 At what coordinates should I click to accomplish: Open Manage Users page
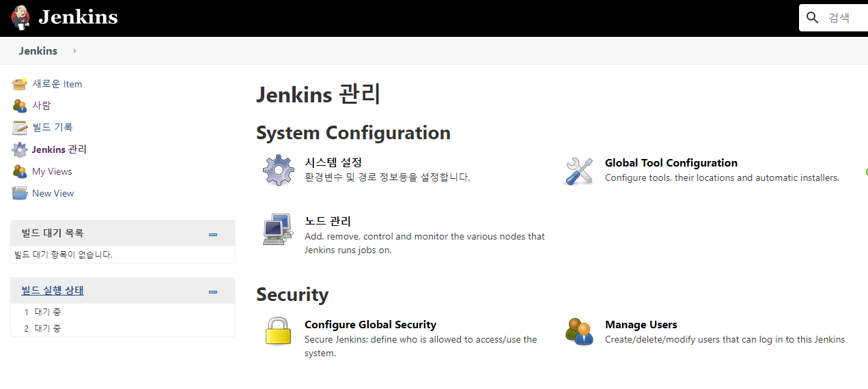pyautogui.click(x=641, y=325)
